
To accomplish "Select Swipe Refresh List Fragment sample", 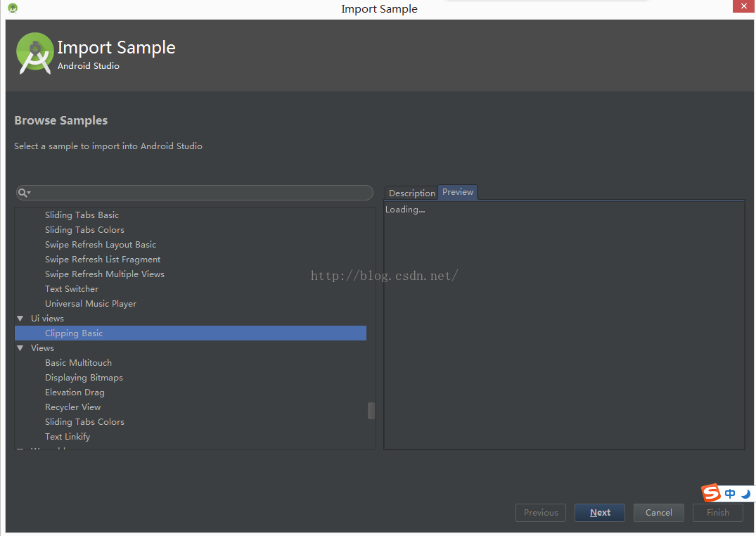I will click(x=103, y=260).
